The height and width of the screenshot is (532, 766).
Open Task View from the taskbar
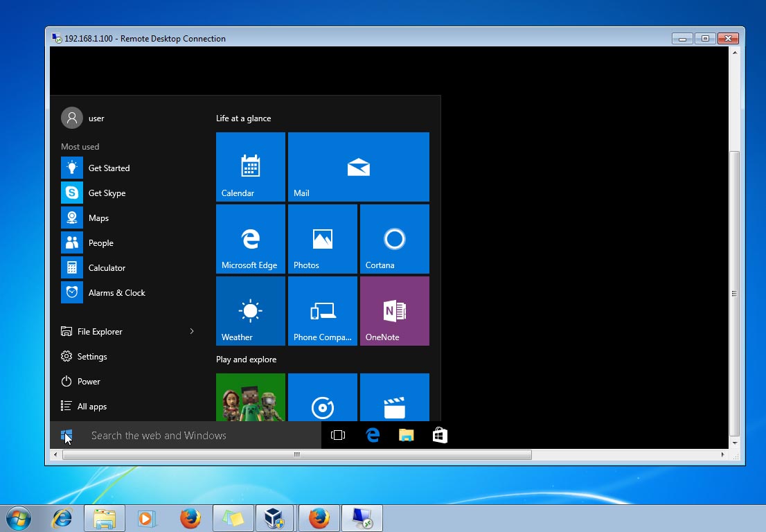(x=338, y=435)
